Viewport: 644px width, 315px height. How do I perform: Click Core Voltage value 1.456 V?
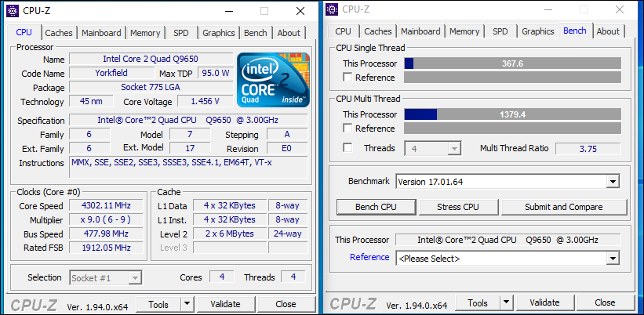(x=205, y=101)
